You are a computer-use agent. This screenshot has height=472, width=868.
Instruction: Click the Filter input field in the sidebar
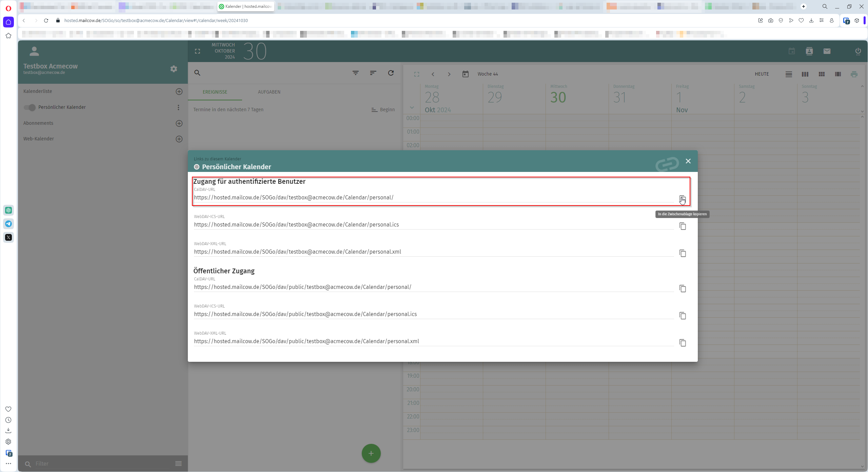coord(68,464)
